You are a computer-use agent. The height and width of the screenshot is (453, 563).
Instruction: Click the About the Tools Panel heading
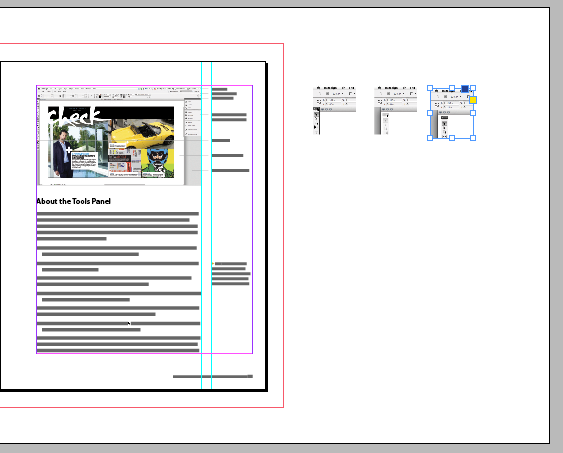coord(73,201)
